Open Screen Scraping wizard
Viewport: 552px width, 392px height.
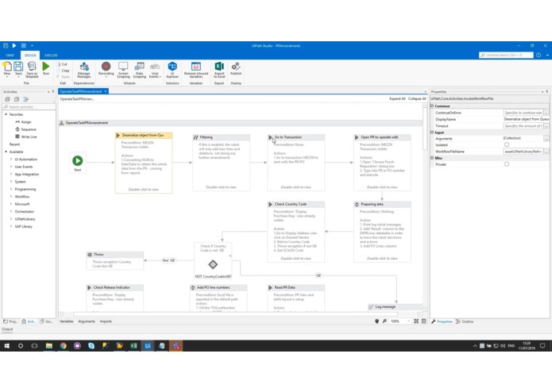coord(123,70)
